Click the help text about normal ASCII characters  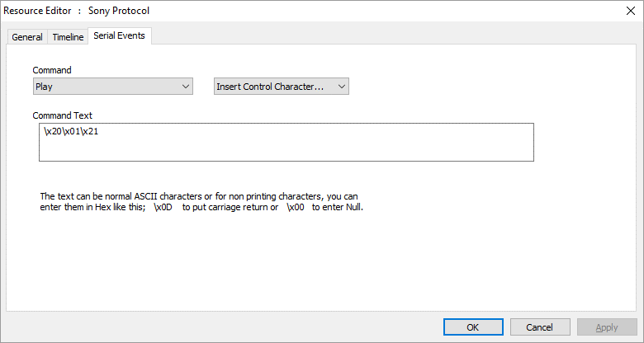click(x=201, y=202)
